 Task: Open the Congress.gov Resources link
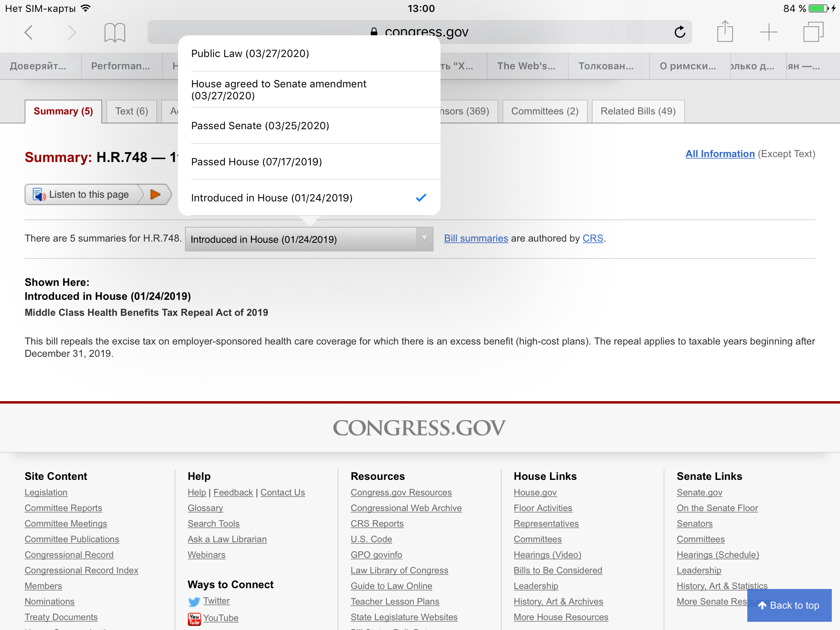point(401,493)
